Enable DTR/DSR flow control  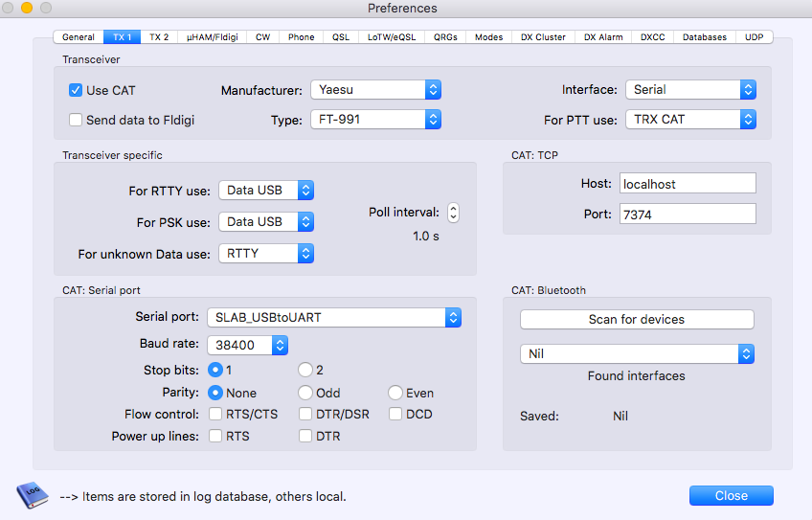click(x=305, y=414)
